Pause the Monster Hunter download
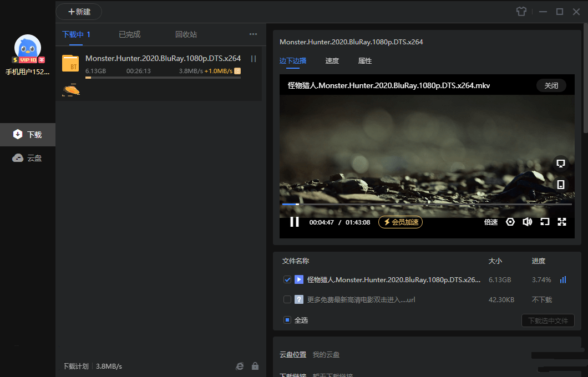 pyautogui.click(x=253, y=58)
